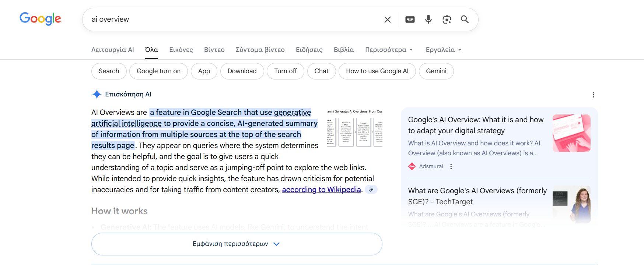Open search by image (Lens)

(447, 20)
